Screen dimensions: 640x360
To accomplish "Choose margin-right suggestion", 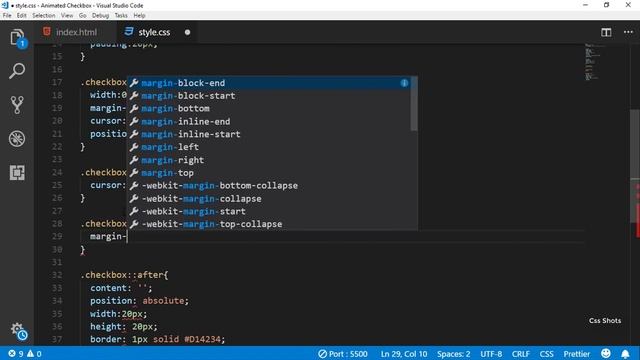I will click(269, 160).
